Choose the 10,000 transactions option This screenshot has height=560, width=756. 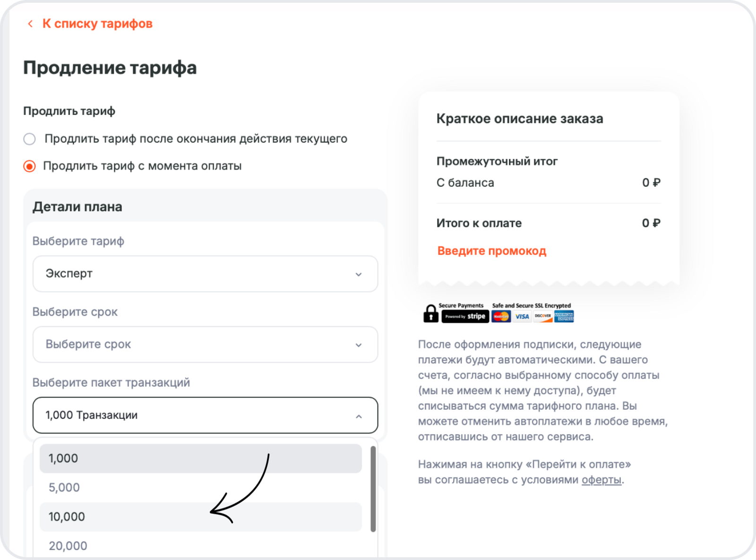point(200,517)
